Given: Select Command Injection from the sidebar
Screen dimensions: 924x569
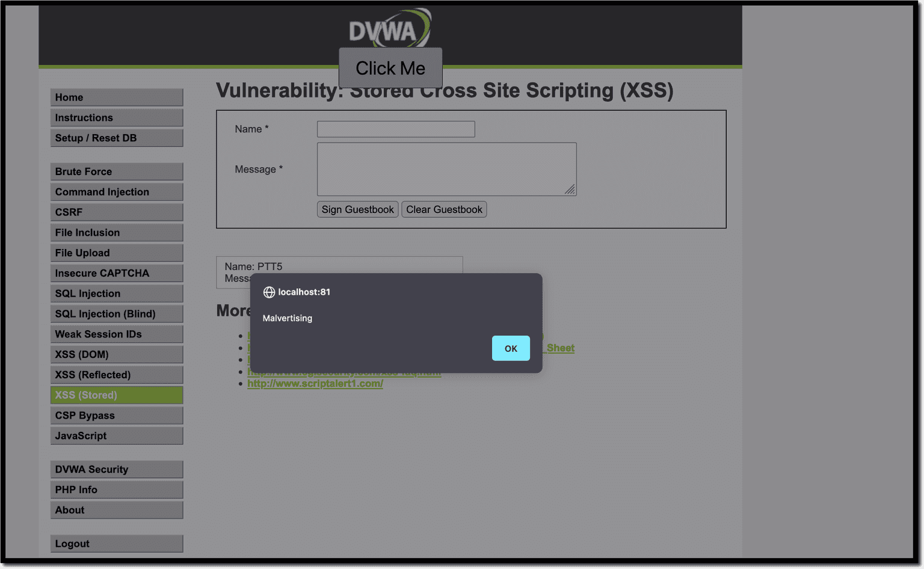Looking at the screenshot, I should tap(116, 191).
